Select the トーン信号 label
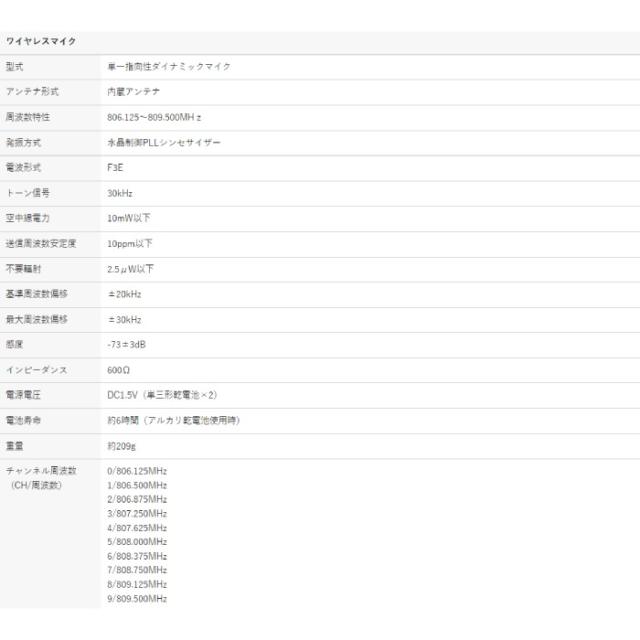This screenshot has height=640, width=640. point(28,193)
